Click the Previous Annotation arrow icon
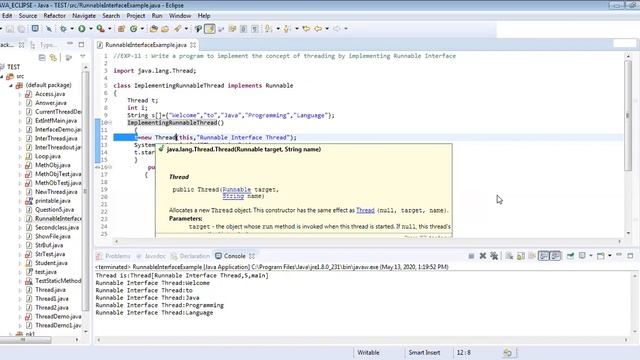Image resolution: width=640 pixels, height=360 pixels. pyautogui.click(x=287, y=29)
